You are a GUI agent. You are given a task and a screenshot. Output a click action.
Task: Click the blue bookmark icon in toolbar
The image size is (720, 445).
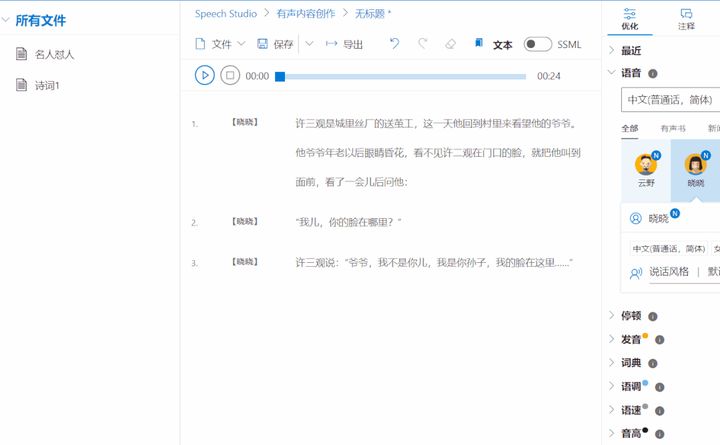(478, 43)
